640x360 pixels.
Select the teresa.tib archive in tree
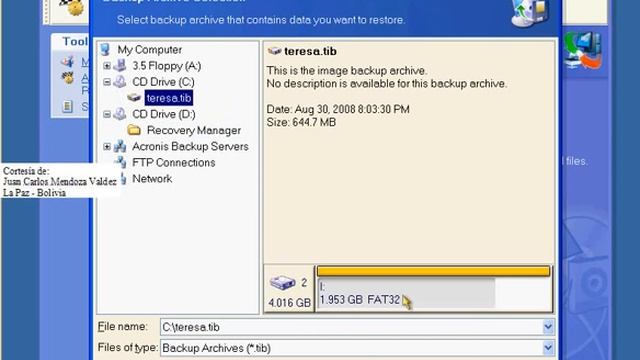pos(169,98)
